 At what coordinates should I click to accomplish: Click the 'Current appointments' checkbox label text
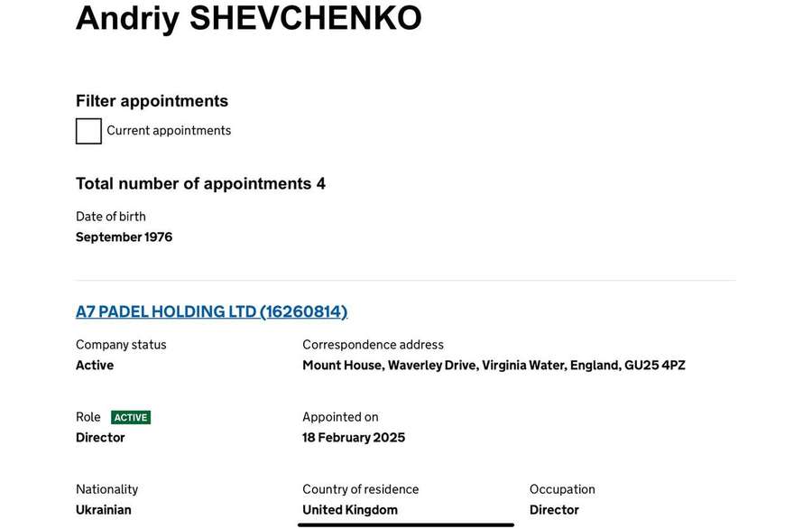point(169,131)
